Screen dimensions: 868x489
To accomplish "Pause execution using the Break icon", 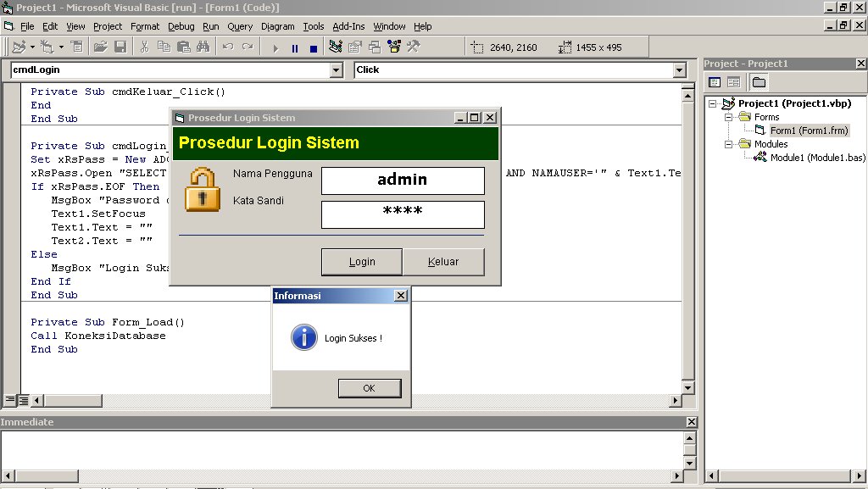I will (x=296, y=47).
